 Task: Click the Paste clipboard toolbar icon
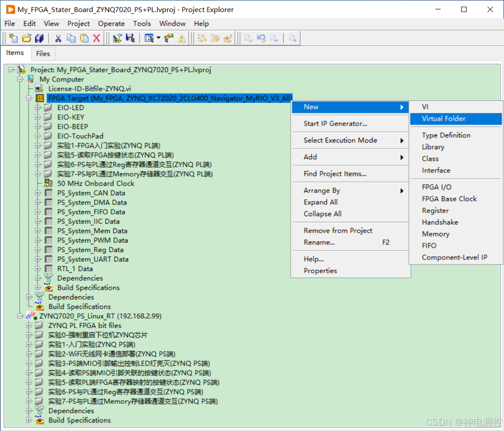[x=84, y=38]
